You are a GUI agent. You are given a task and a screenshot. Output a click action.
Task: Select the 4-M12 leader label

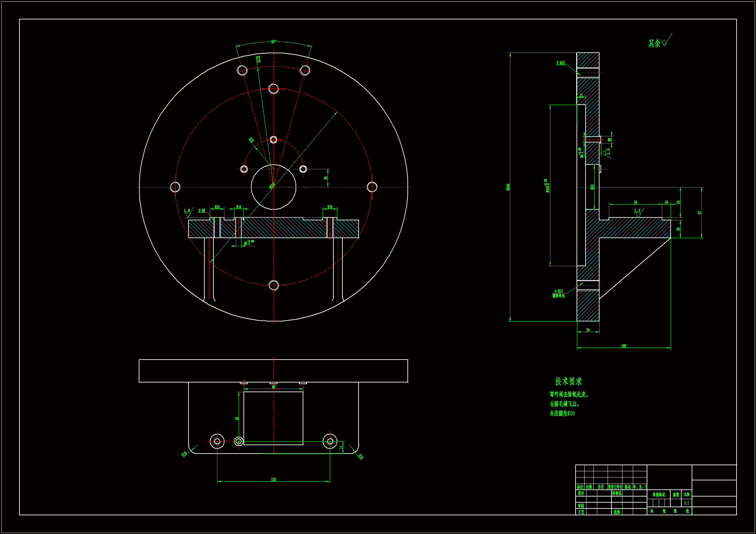coord(558,291)
